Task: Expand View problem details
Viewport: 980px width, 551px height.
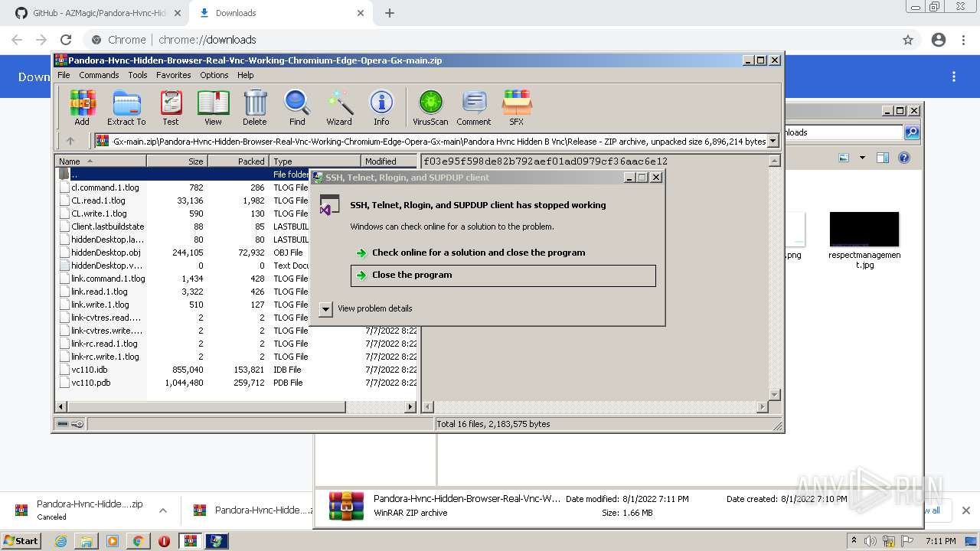Action: point(325,308)
